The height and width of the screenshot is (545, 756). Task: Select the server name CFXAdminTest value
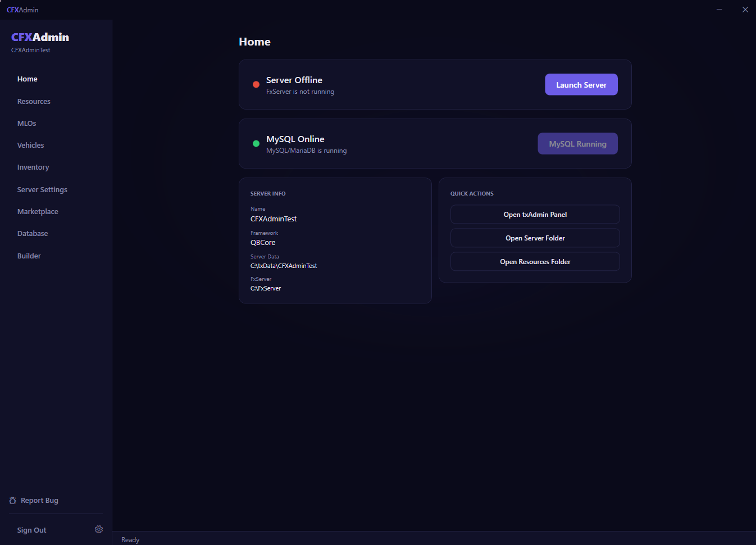(x=274, y=219)
